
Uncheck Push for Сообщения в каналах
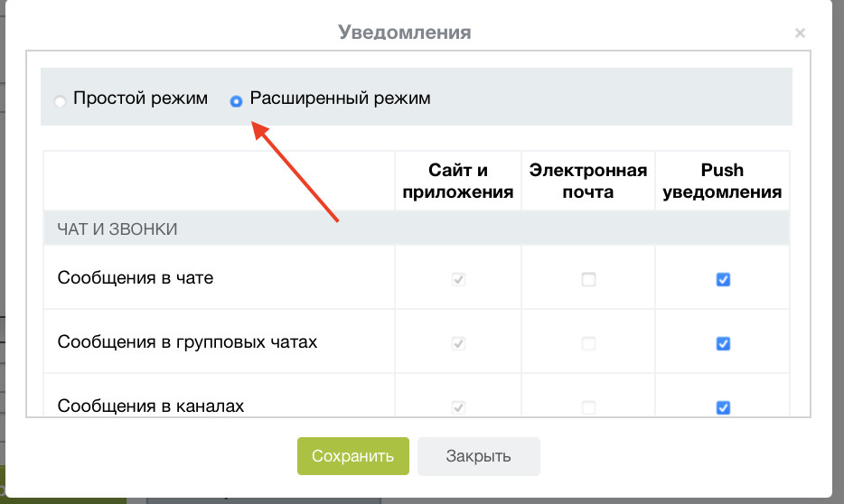point(723,407)
